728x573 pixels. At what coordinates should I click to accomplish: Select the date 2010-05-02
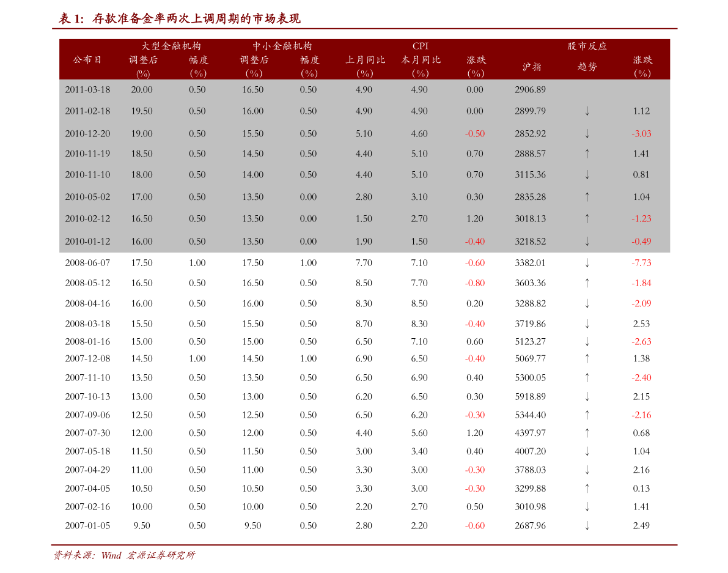(88, 197)
